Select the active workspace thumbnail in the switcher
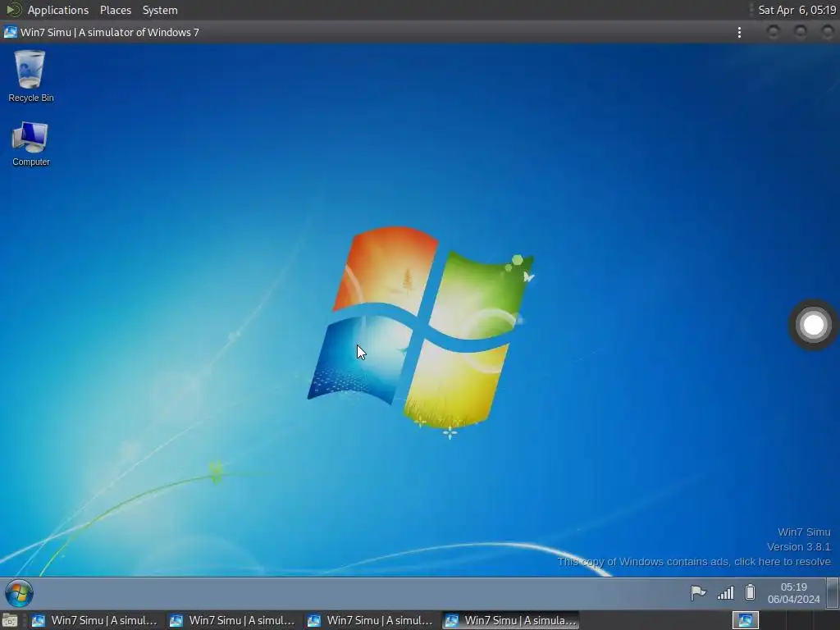The image size is (840, 630). pyautogui.click(x=745, y=620)
